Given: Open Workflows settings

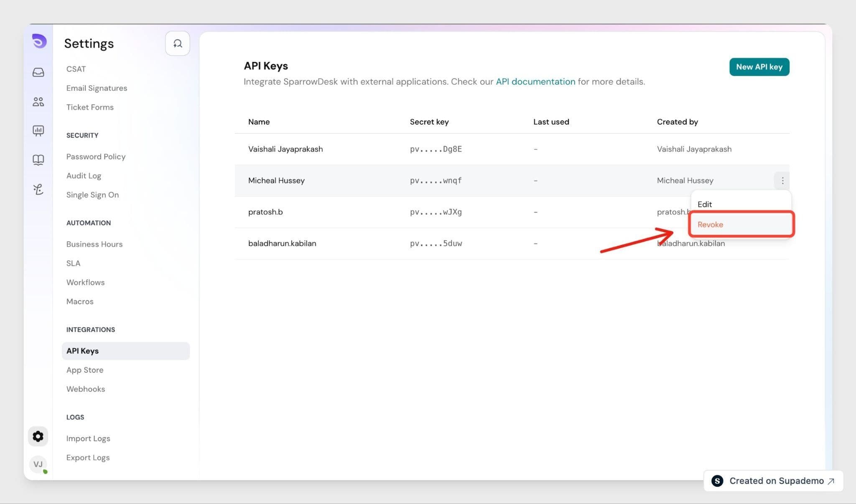Looking at the screenshot, I should click(x=85, y=283).
